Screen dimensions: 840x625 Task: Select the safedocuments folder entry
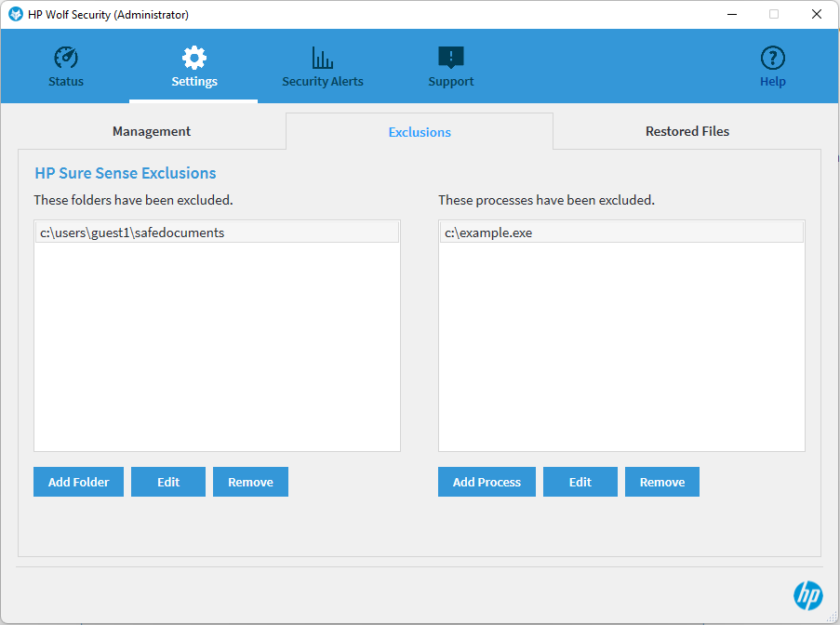coord(132,233)
